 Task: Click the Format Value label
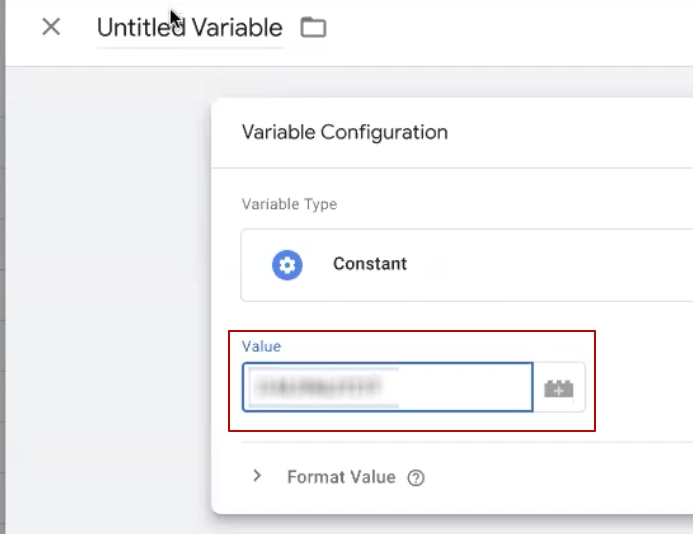click(340, 477)
